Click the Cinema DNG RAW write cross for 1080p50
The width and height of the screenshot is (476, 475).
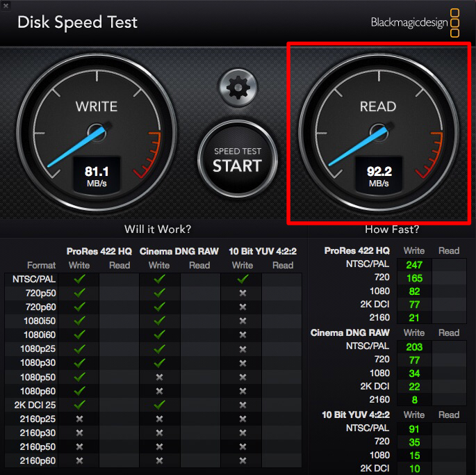pyautogui.click(x=159, y=377)
